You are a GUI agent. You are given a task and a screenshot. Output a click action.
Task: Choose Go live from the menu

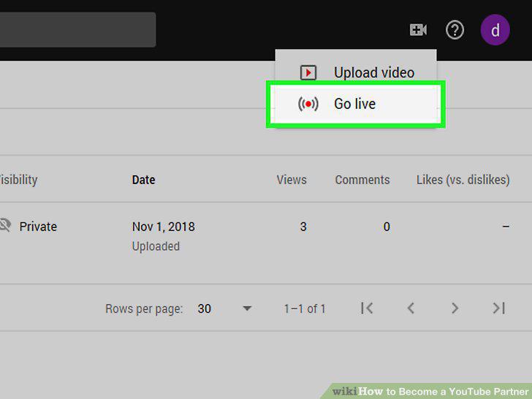[356, 104]
